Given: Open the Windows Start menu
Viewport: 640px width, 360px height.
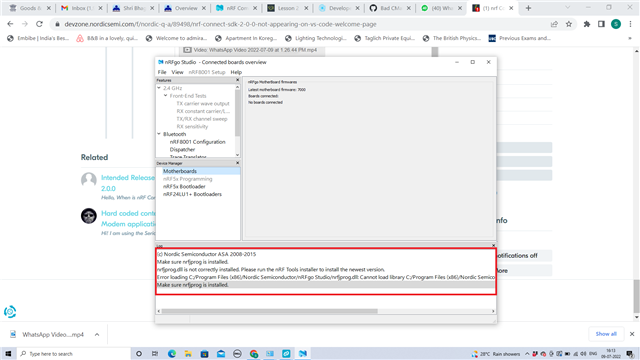Looking at the screenshot, I should pos(8,353).
